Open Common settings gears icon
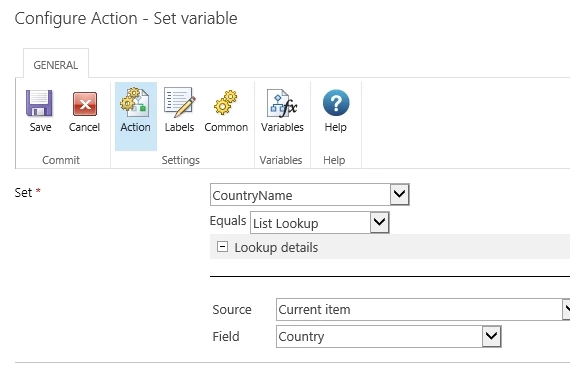 tap(226, 103)
